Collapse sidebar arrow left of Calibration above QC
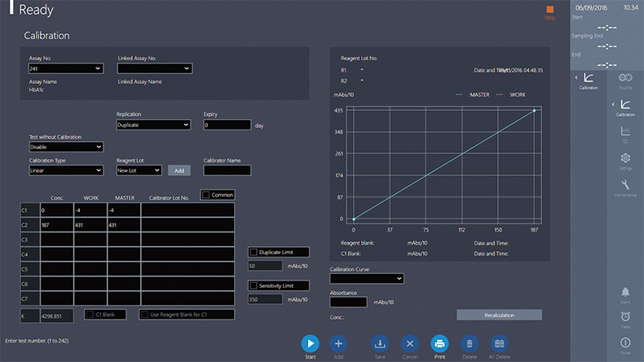Screen dimensions: 644x362 [613, 104]
